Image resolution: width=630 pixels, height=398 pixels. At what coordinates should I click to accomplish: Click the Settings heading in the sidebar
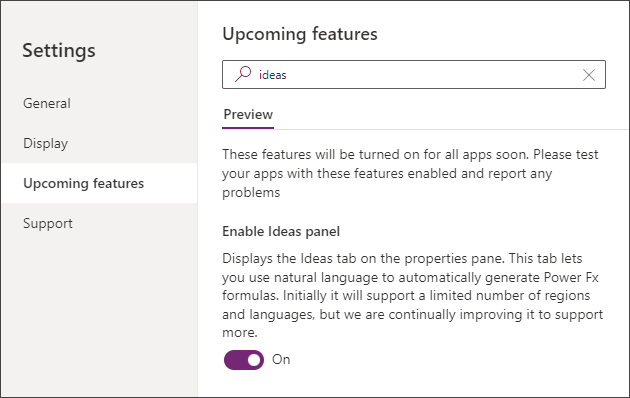[59, 51]
